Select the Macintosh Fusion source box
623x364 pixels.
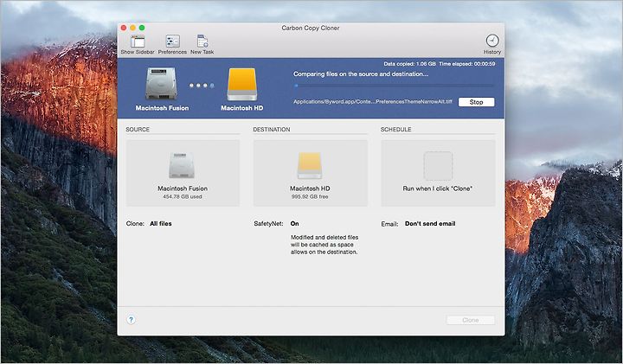click(183, 173)
